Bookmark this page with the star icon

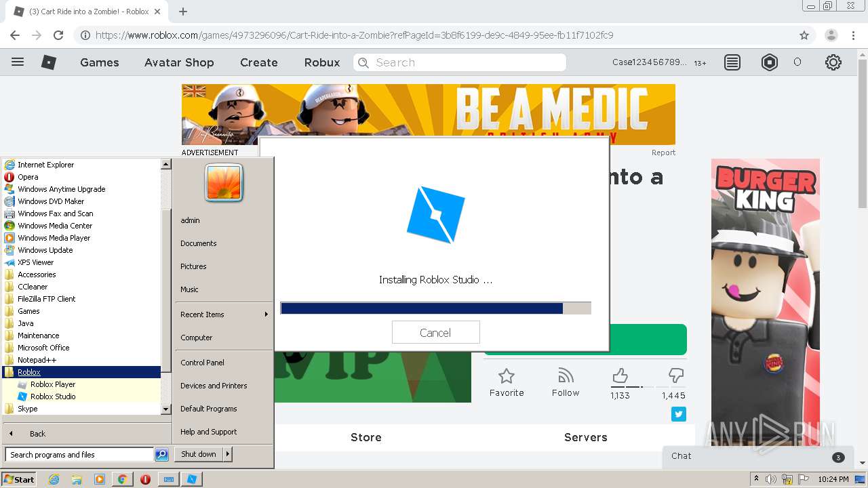tap(804, 35)
